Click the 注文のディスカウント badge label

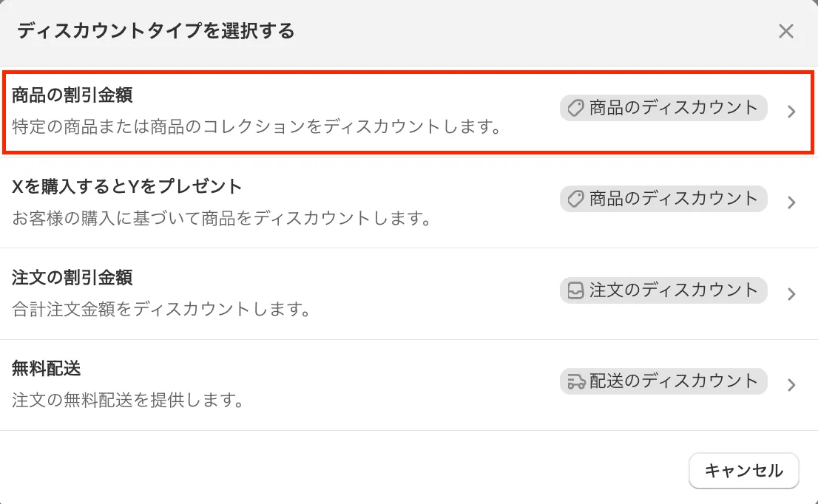pos(673,290)
